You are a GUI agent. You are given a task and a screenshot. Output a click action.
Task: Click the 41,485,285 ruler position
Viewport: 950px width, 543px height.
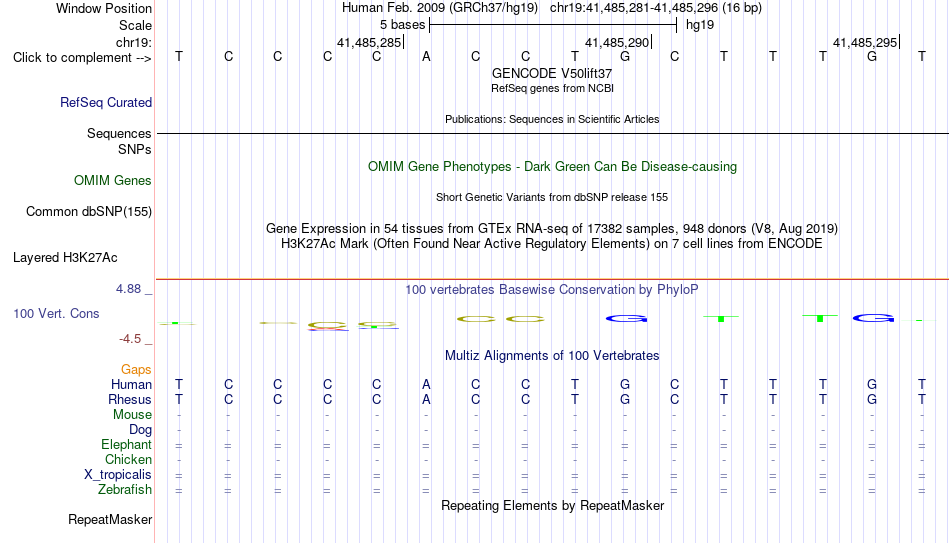pos(369,42)
